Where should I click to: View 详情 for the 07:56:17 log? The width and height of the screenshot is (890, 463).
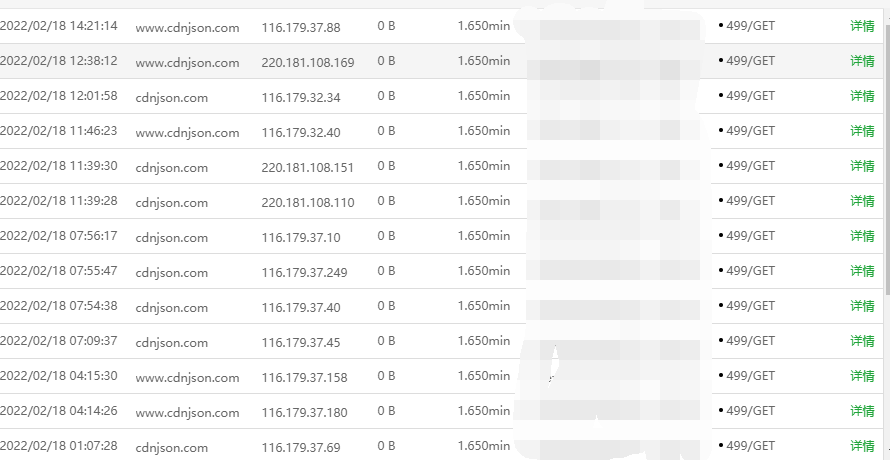(x=862, y=237)
